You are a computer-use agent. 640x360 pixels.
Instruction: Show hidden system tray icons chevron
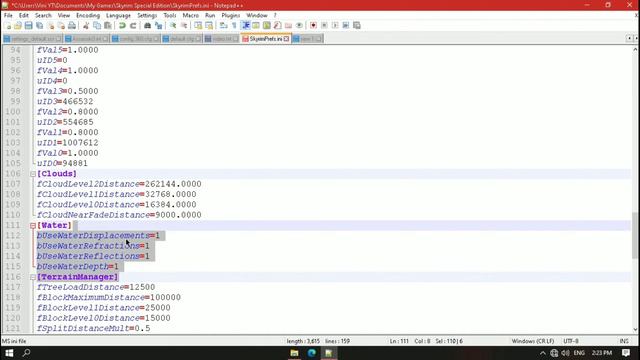[543, 353]
